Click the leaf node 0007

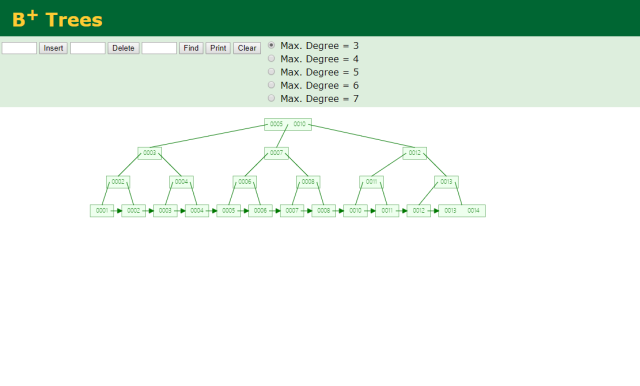(x=292, y=211)
